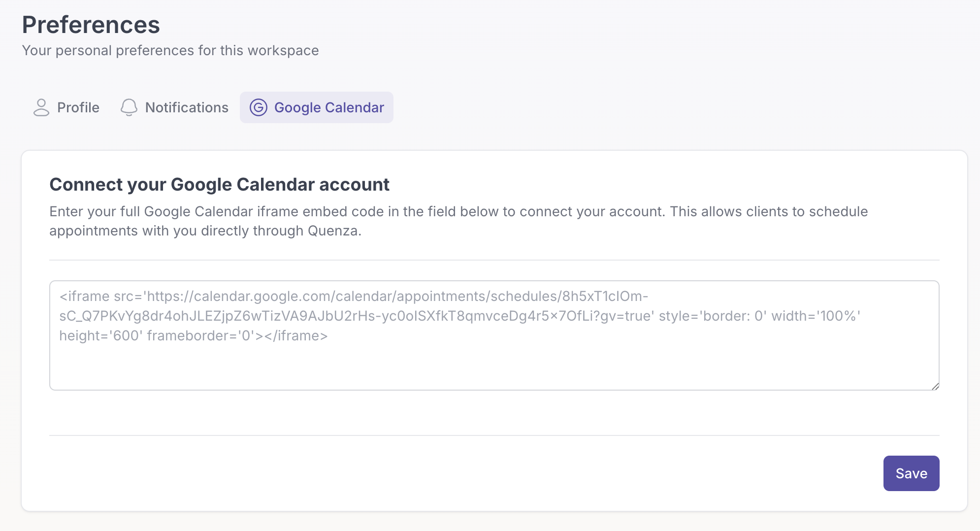The width and height of the screenshot is (980, 531).
Task: Click 'Your personal preferences for this workspace' text
Action: (170, 51)
